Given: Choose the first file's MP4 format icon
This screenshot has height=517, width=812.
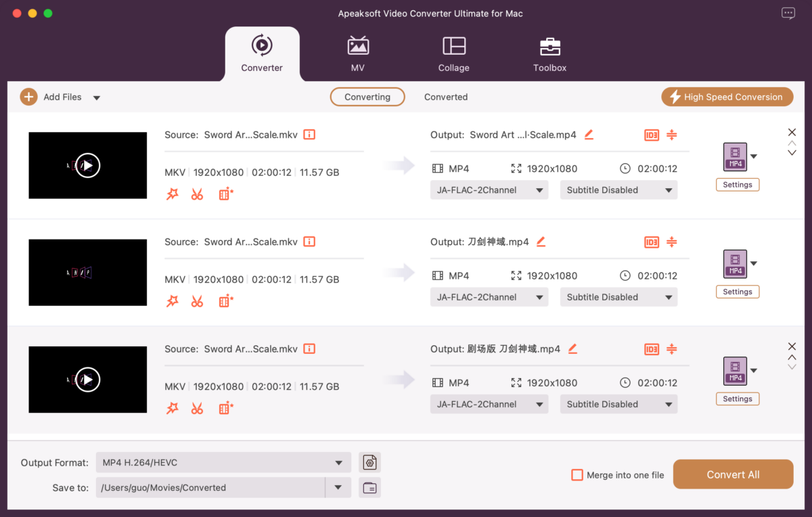Looking at the screenshot, I should (x=735, y=156).
